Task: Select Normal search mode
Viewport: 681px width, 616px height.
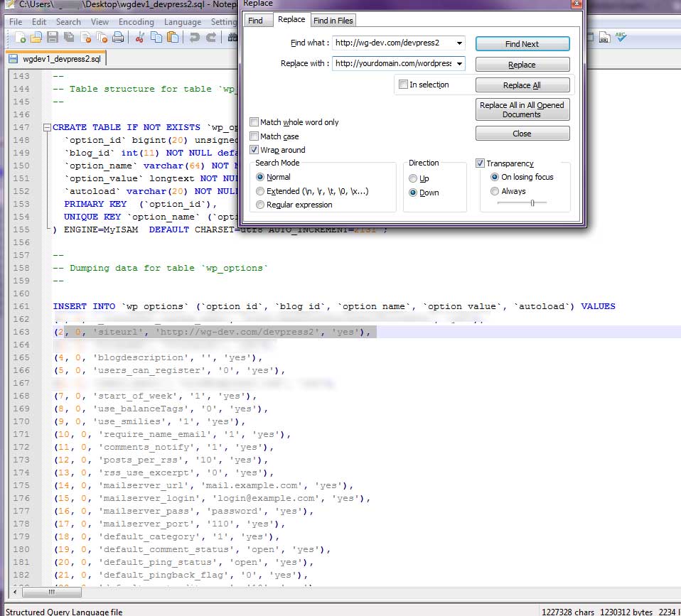Action: [260, 177]
